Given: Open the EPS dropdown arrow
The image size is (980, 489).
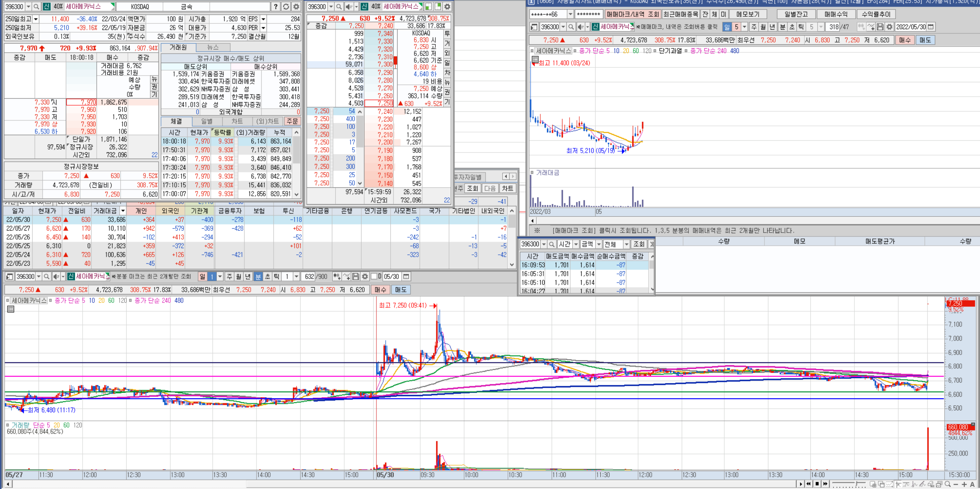Looking at the screenshot, I should (264, 19).
